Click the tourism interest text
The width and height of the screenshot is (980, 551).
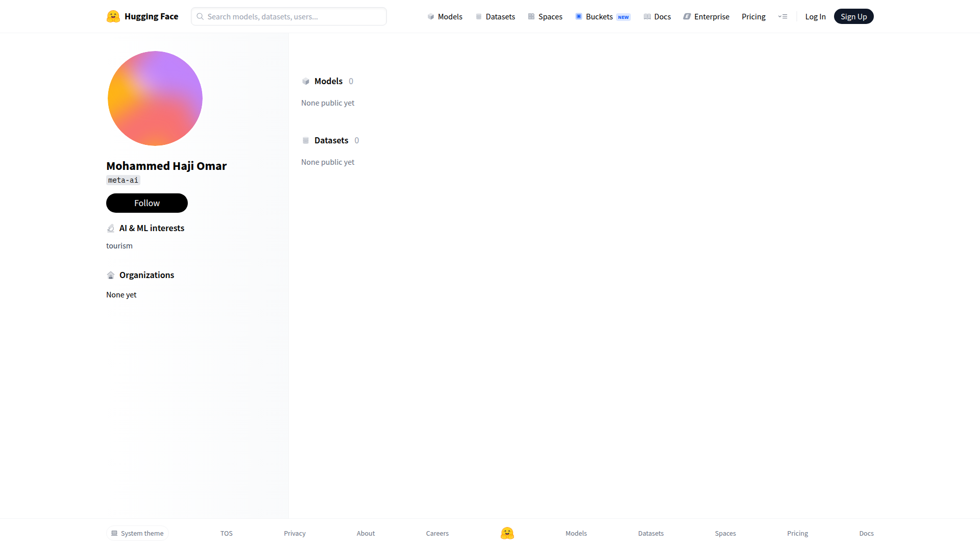click(119, 246)
